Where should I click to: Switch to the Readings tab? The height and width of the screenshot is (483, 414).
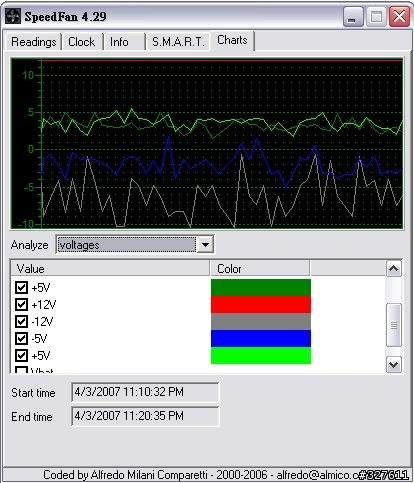(x=33, y=42)
